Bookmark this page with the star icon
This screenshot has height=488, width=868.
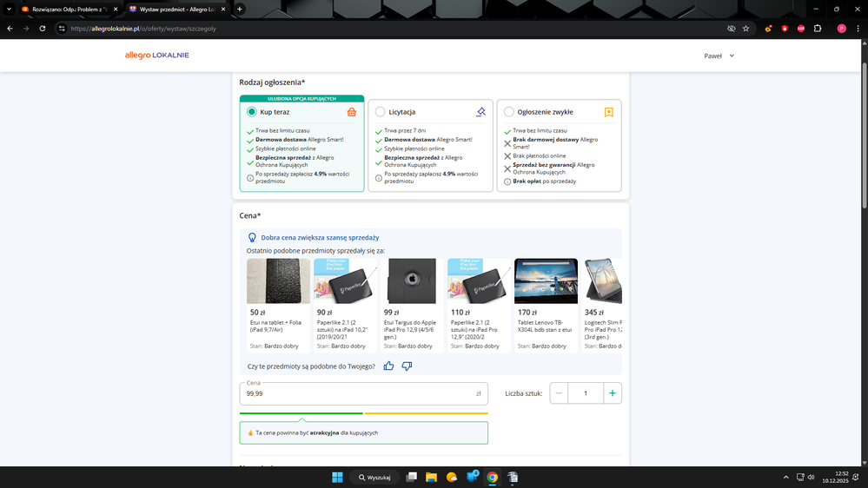point(745,29)
